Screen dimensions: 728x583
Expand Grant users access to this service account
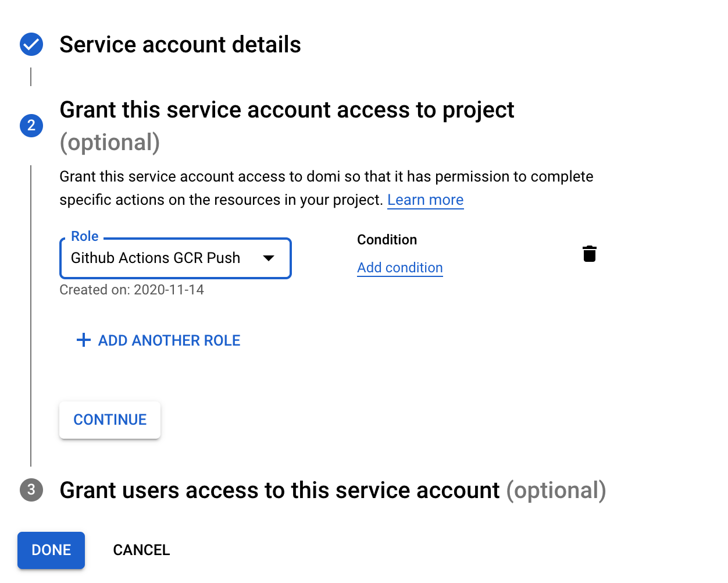pos(333,490)
